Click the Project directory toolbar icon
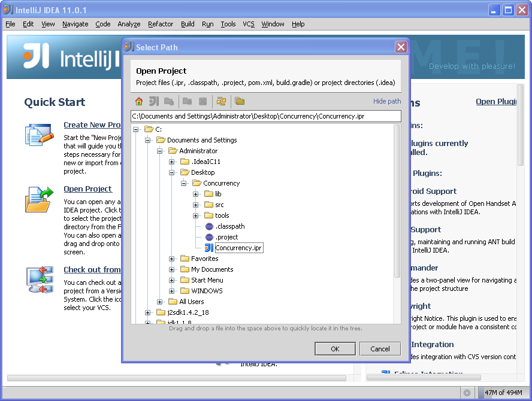532x401 pixels. click(154, 101)
